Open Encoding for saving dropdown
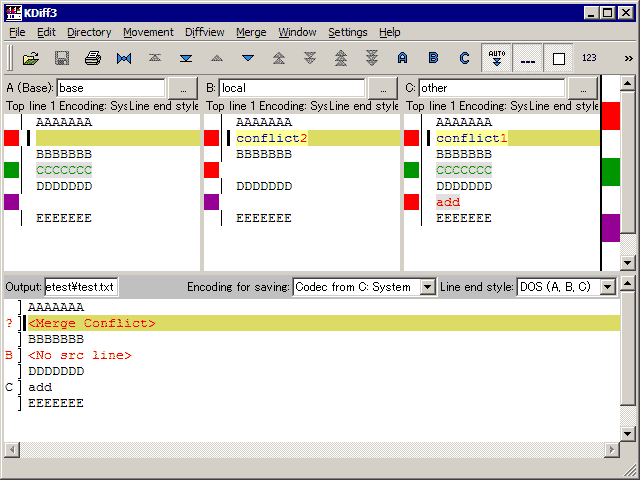Viewport: 640px width, 480px height. 428,287
